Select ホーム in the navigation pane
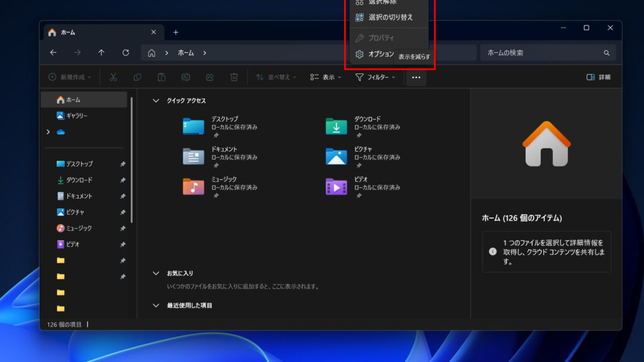Screen dimensions: 644x362 pos(85,100)
